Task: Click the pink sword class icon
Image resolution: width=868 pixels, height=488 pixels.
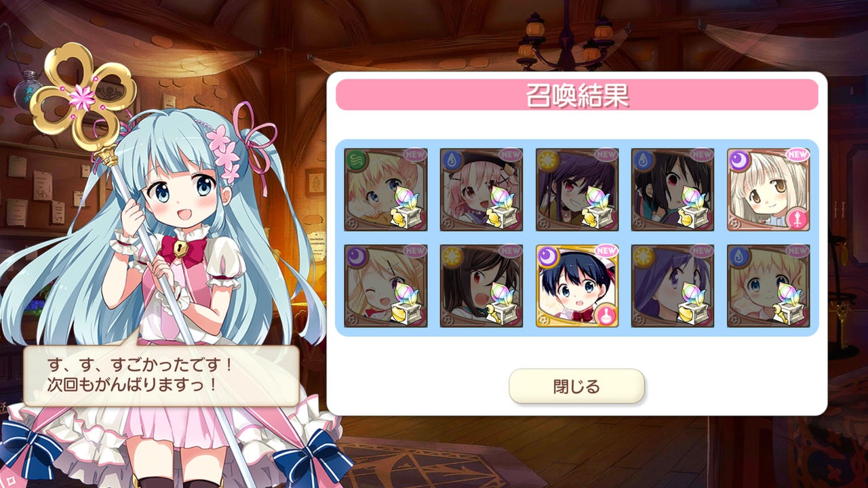Action: coord(798,220)
